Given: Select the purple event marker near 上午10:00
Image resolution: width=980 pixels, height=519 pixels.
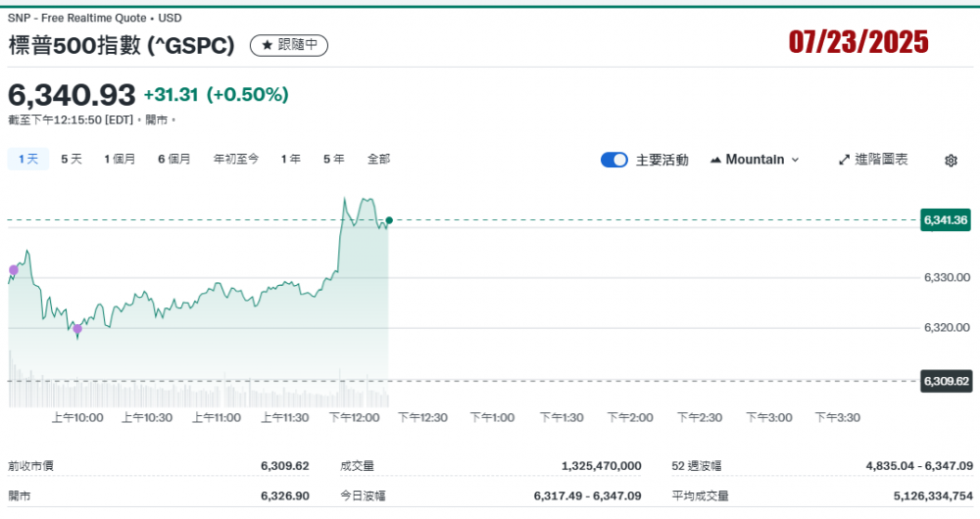Looking at the screenshot, I should point(77,330).
